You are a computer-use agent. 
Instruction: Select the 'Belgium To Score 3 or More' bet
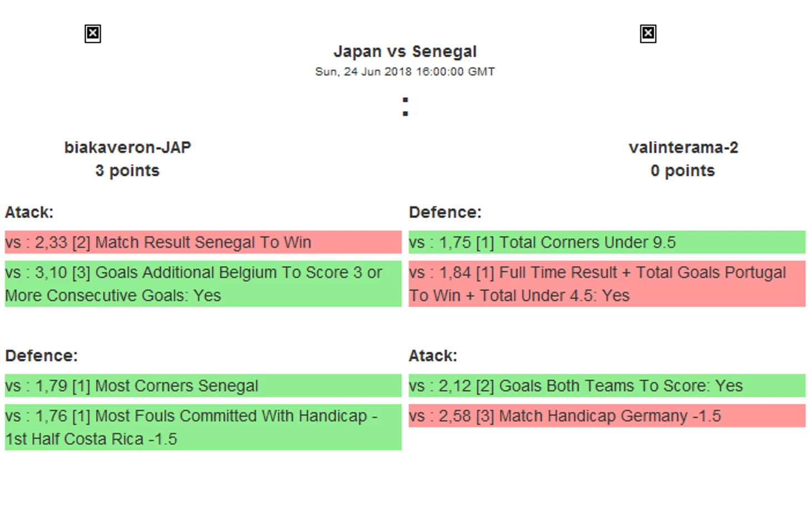(202, 283)
